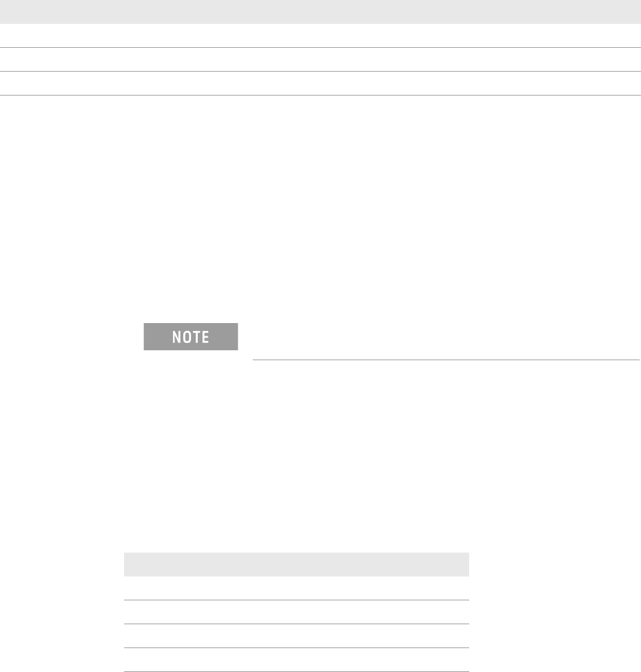Click third blank row of top table
Viewport: 641px width, 672px height.
(320, 83)
